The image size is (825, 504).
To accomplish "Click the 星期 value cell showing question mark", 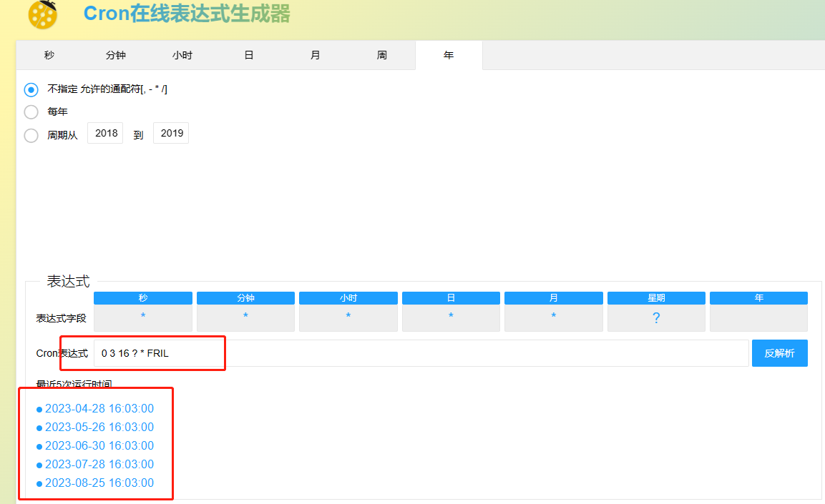I will coord(655,316).
